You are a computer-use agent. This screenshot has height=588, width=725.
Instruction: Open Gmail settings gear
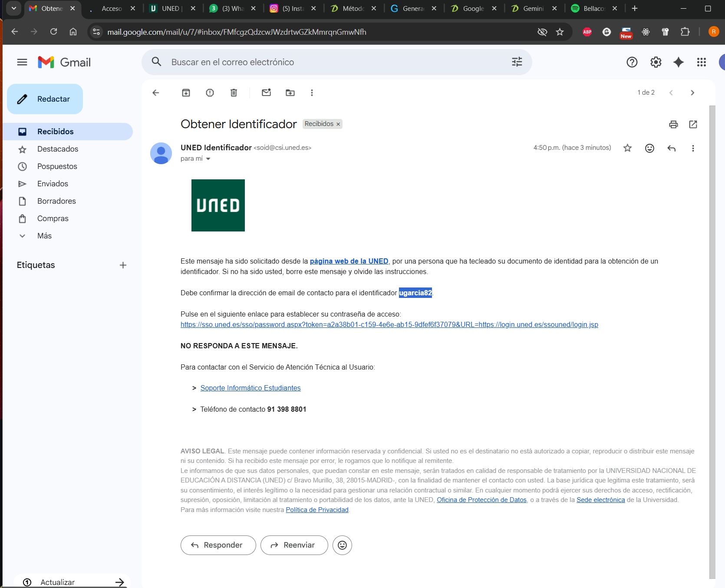tap(656, 62)
